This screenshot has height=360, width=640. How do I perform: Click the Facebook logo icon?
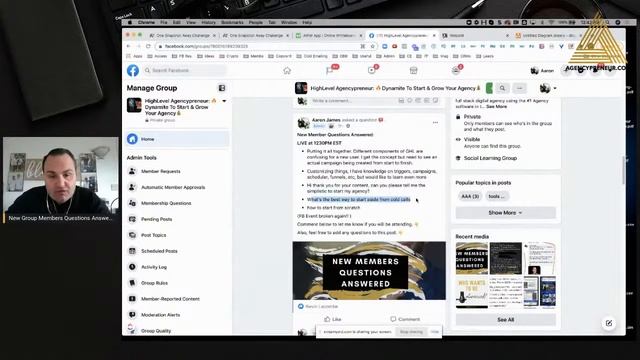(x=133, y=71)
